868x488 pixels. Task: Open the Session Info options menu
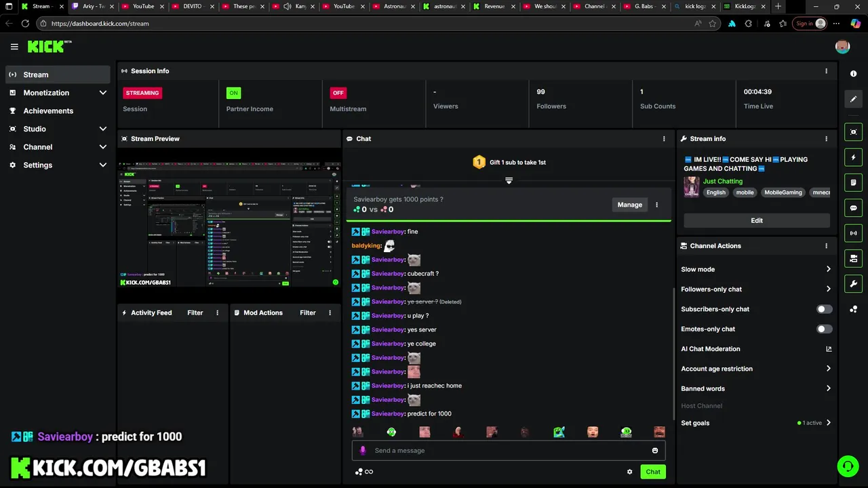[826, 71]
